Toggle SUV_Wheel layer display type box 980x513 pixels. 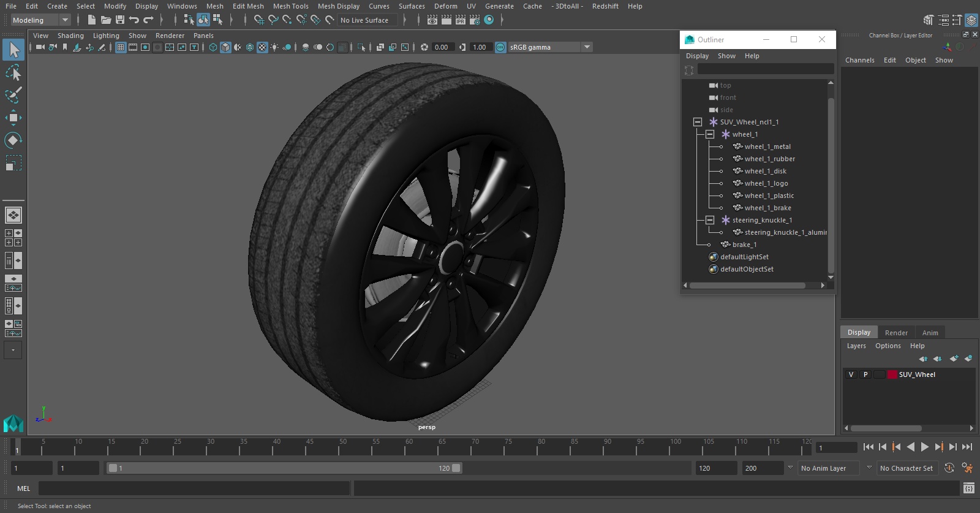pyautogui.click(x=880, y=374)
